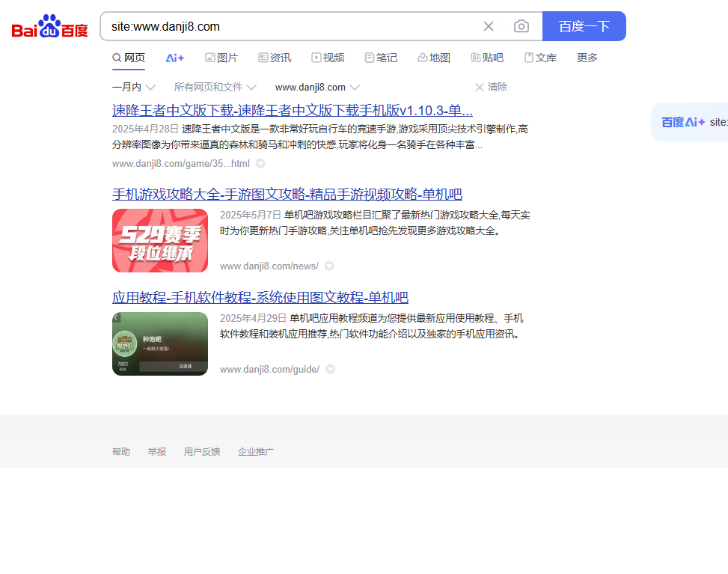The width and height of the screenshot is (728, 574).
Task: Click the www.danji8.com/game/35...html URL
Action: coord(180,163)
